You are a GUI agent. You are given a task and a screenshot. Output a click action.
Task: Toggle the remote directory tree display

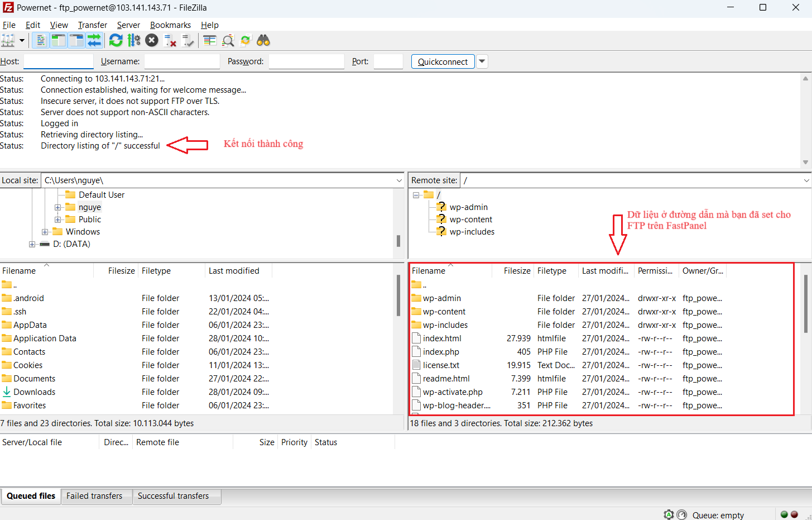tap(76, 40)
